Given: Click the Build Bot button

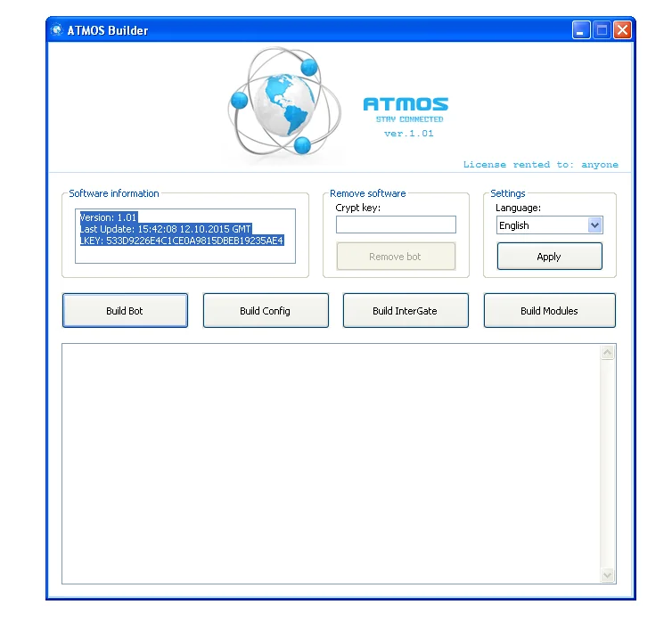Looking at the screenshot, I should [x=125, y=311].
